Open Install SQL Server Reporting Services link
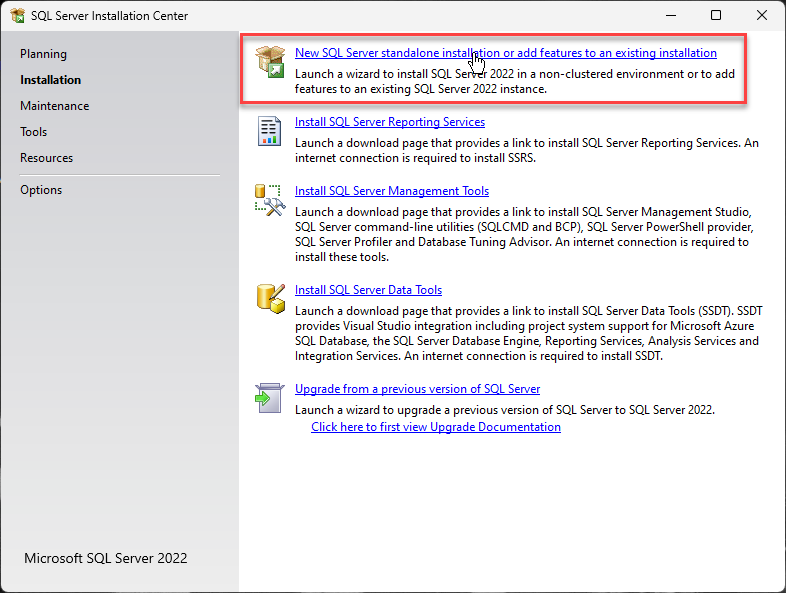 [x=390, y=122]
